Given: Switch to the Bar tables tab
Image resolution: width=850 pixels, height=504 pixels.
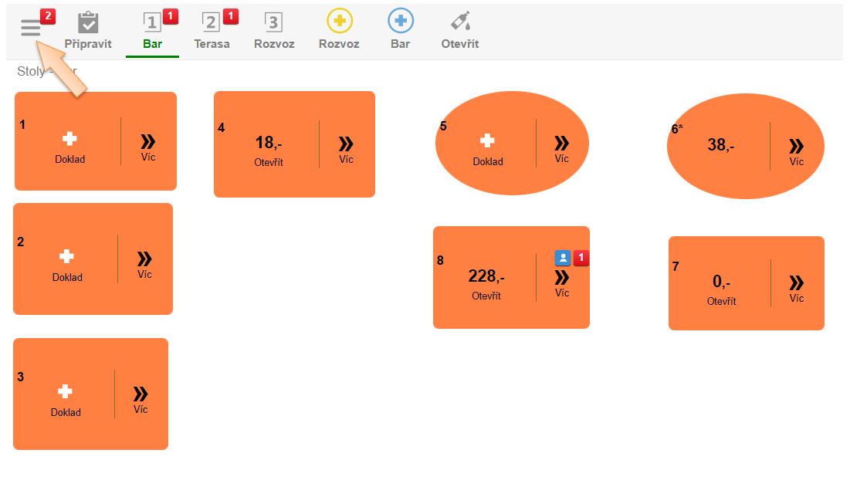Looking at the screenshot, I should (152, 31).
